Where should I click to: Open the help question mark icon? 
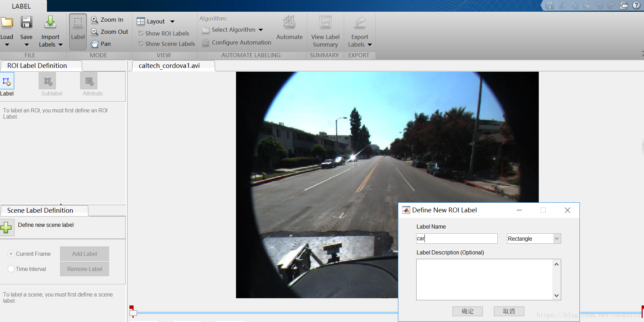click(636, 5)
